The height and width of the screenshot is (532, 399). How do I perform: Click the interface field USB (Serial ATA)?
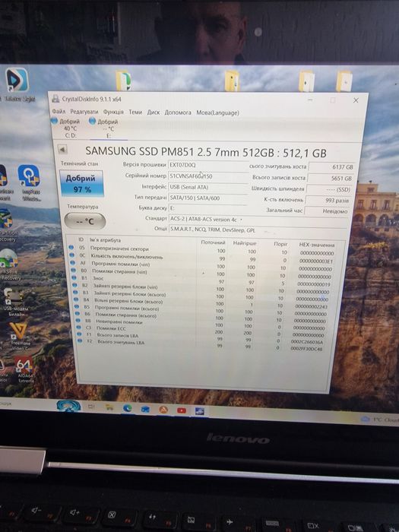[x=208, y=187]
